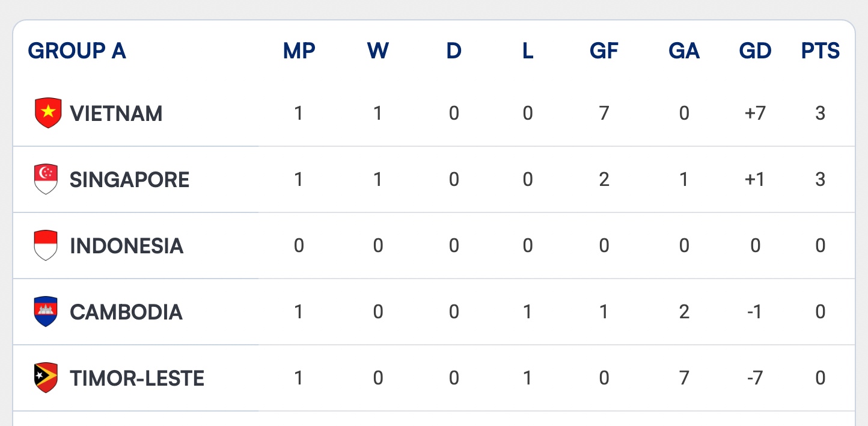Viewport: 868px width, 426px height.
Task: Open the VIETNAM team link
Action: pyautogui.click(x=116, y=114)
